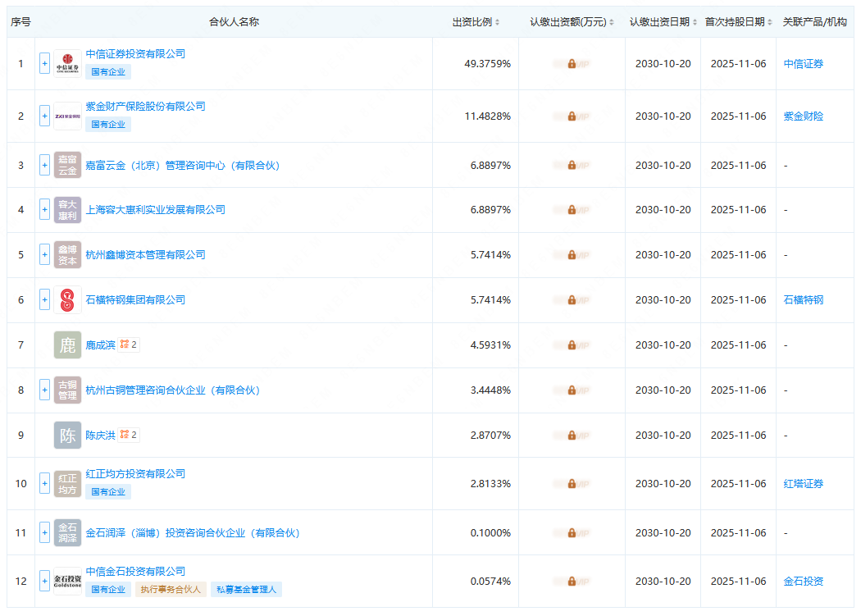Viewport: 861px width, 616px height.
Task: Open related product 石横特钢
Action: 804,300
